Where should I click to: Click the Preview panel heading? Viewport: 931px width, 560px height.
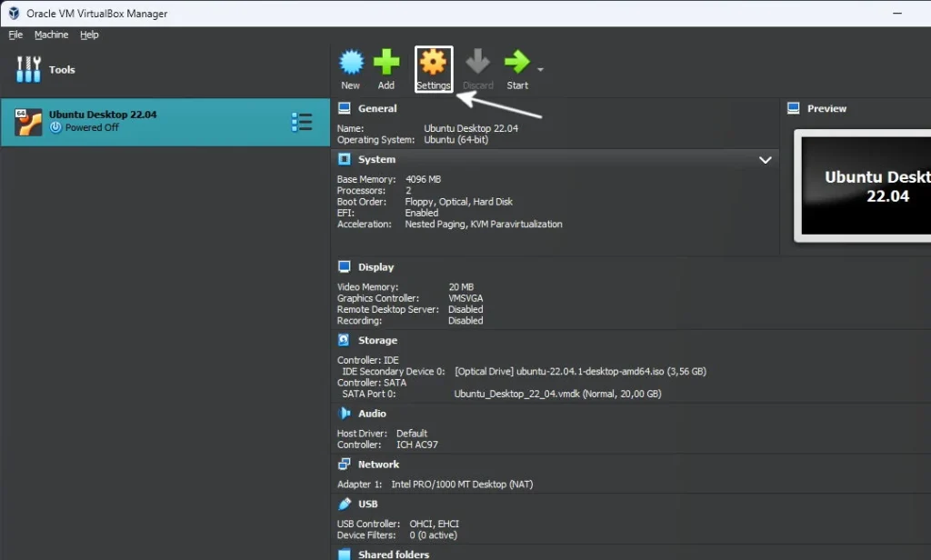[x=826, y=108]
